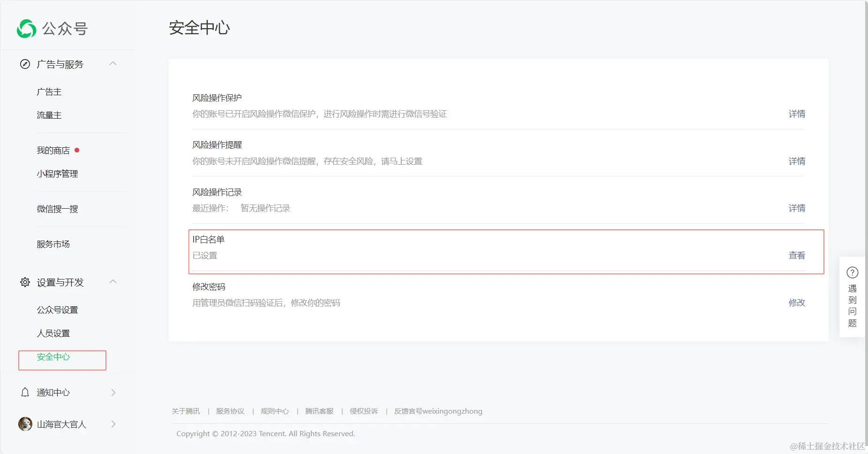Click 详情 for 风险操作保护
Screen dimensions: 868x454
click(x=797, y=114)
